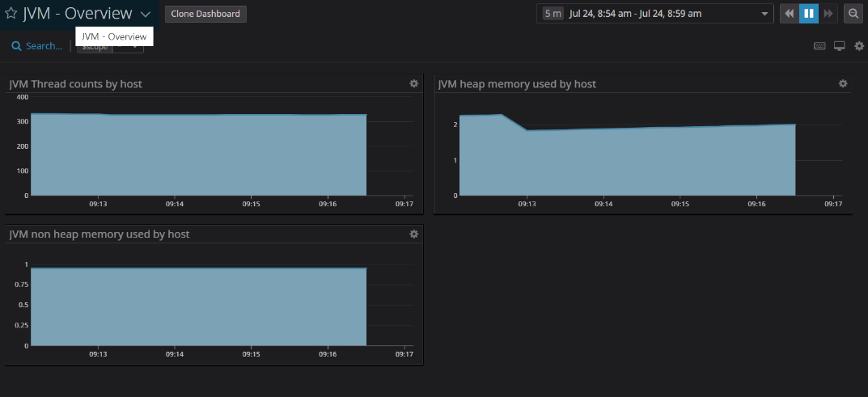
Task: Click the 5 m time span badge
Action: pos(553,14)
